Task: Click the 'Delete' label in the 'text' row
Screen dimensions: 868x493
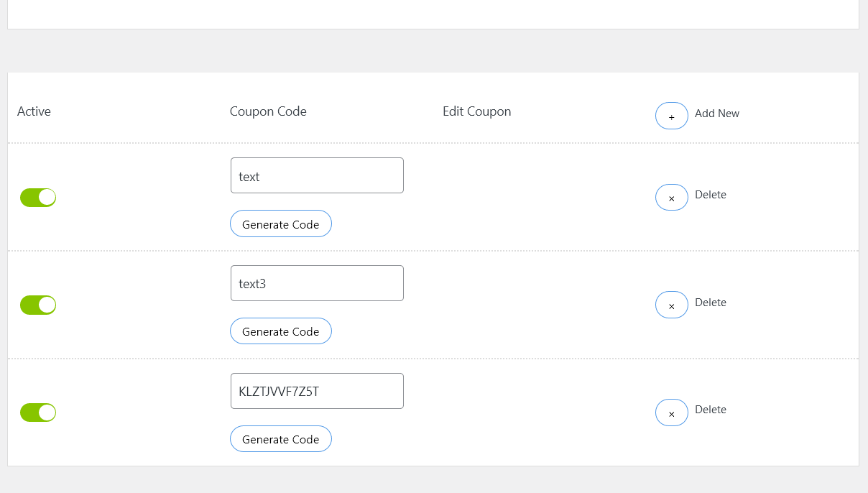Action: (710, 195)
